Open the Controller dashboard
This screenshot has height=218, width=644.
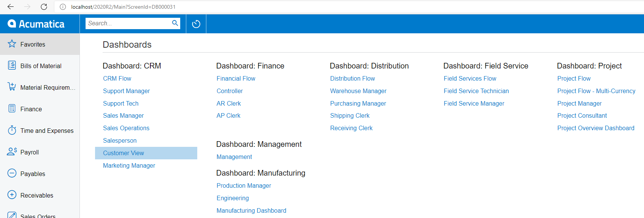pyautogui.click(x=230, y=91)
